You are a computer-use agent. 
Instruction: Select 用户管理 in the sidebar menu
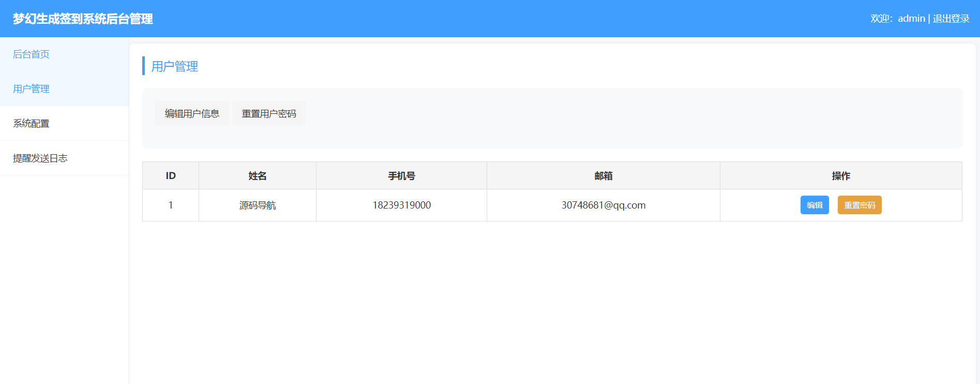[x=31, y=89]
